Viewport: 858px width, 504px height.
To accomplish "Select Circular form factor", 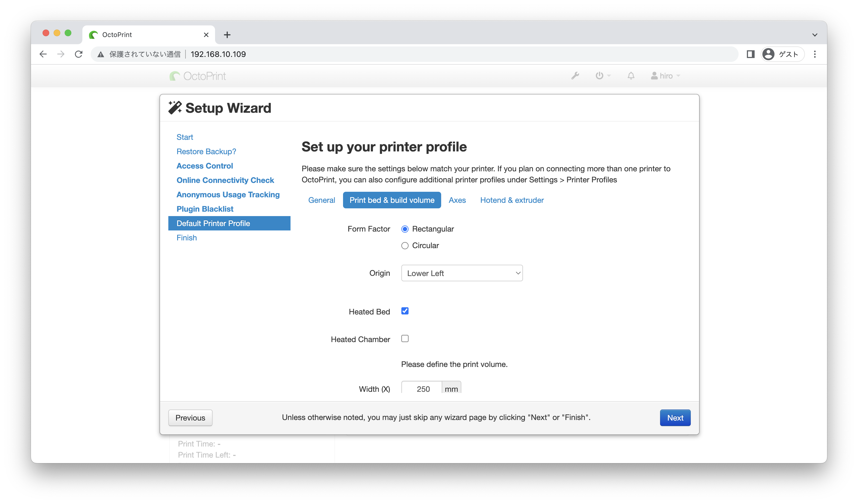I will tap(405, 246).
